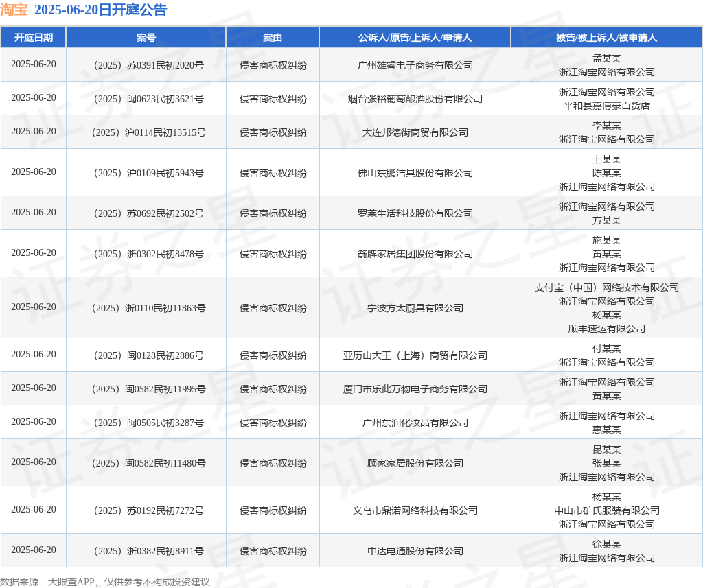
Task: Select 箭牌家居集团股份有限公司
Action: click(x=414, y=253)
